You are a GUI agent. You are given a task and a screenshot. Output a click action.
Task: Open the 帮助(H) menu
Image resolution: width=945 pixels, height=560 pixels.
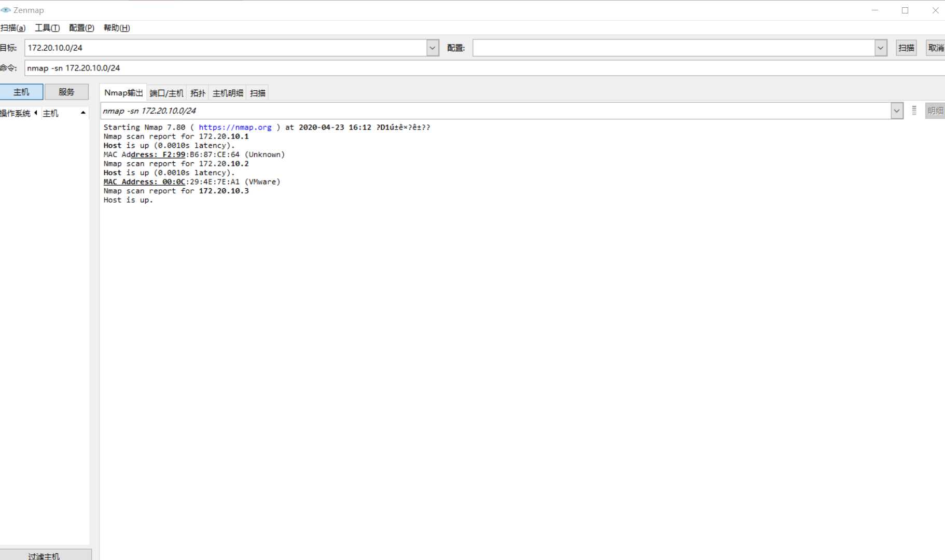[x=117, y=28]
